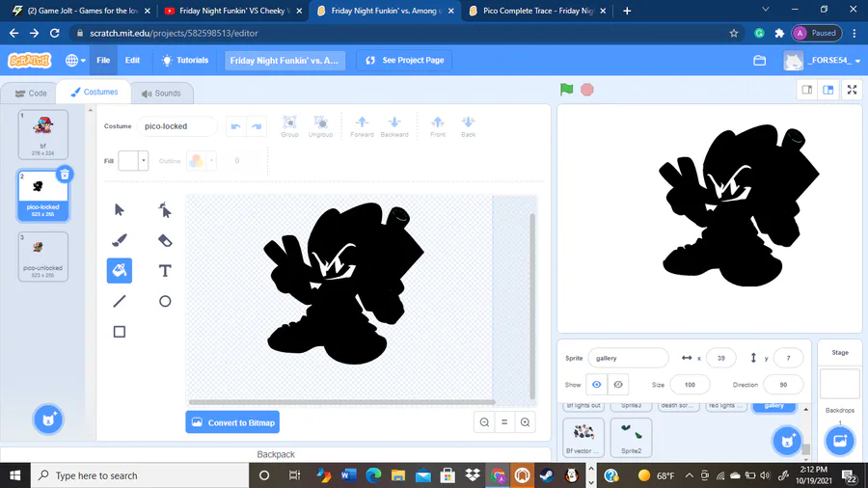
Task: Open the Choose a Backdrop button
Action: (840, 441)
